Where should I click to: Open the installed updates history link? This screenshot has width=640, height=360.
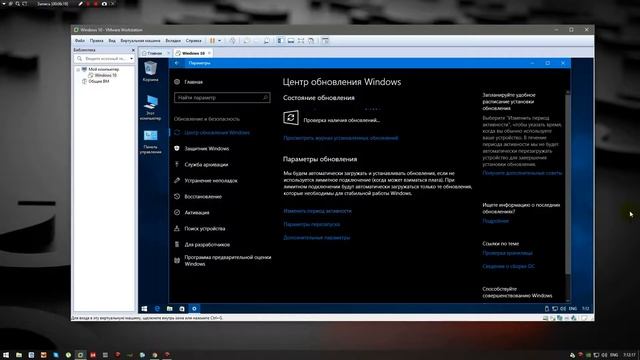coord(340,138)
